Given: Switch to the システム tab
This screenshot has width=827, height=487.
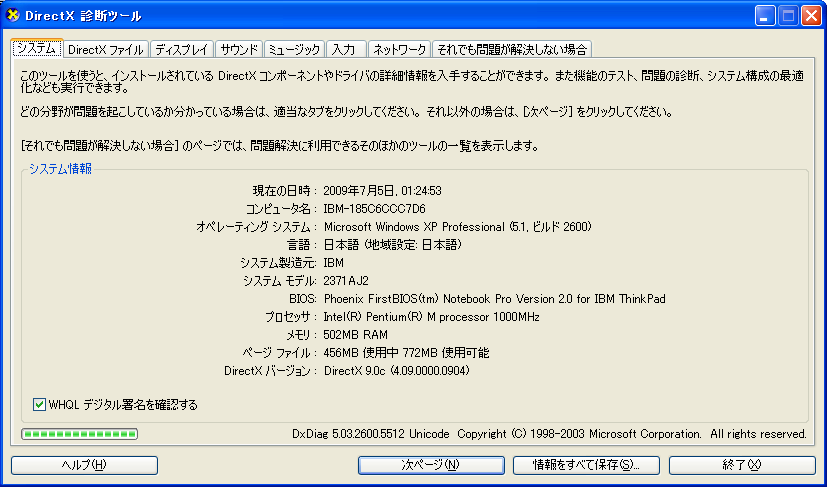Looking at the screenshot, I should click(x=36, y=49).
